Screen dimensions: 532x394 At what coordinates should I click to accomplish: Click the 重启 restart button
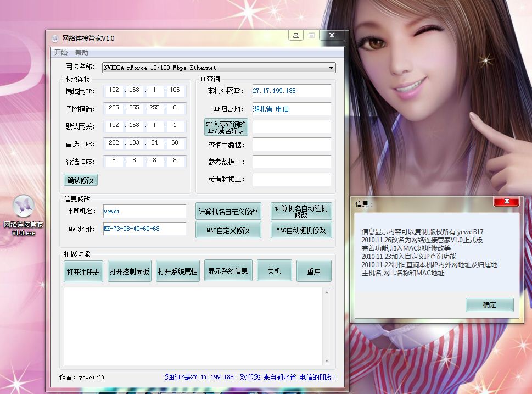point(314,271)
